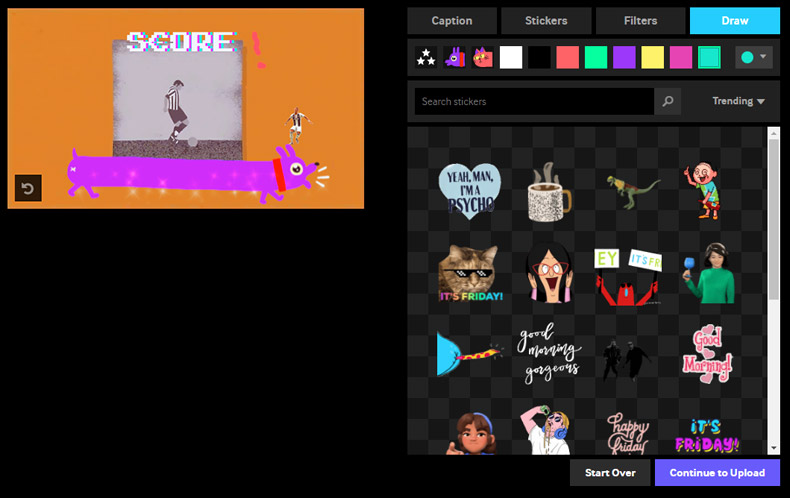The image size is (790, 498).
Task: Add the steaming coffee mug sticker
Action: point(547,191)
